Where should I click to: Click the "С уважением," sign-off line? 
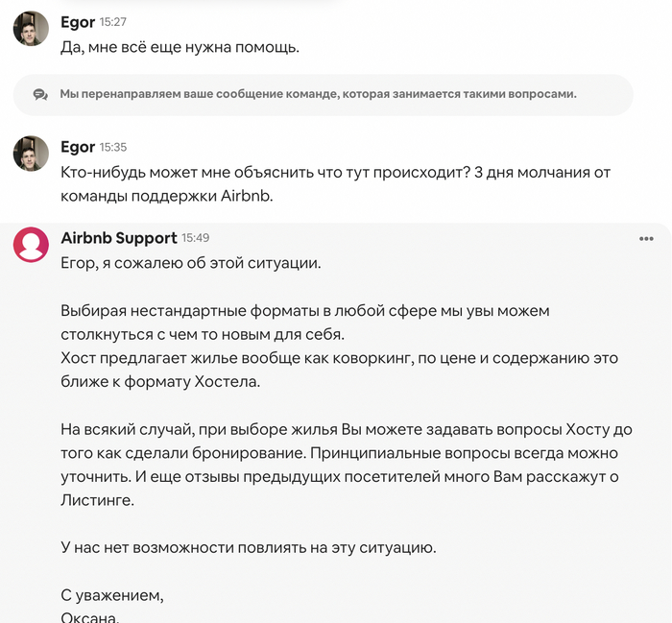coord(112,595)
